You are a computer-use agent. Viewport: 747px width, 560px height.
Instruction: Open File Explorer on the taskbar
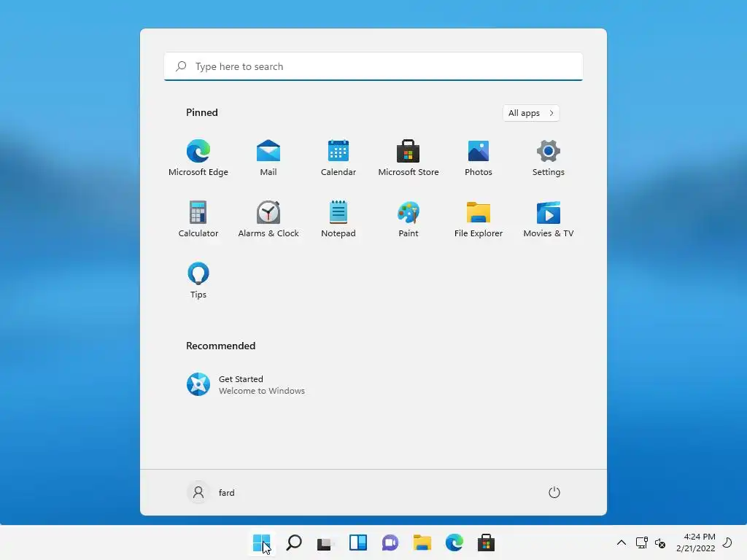[422, 542]
